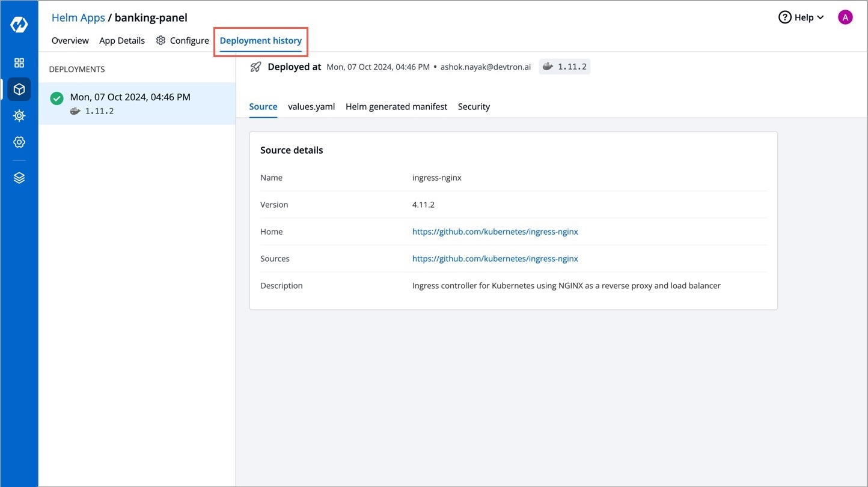The width and height of the screenshot is (868, 487).
Task: Switch to the Overview tab
Action: coord(70,41)
